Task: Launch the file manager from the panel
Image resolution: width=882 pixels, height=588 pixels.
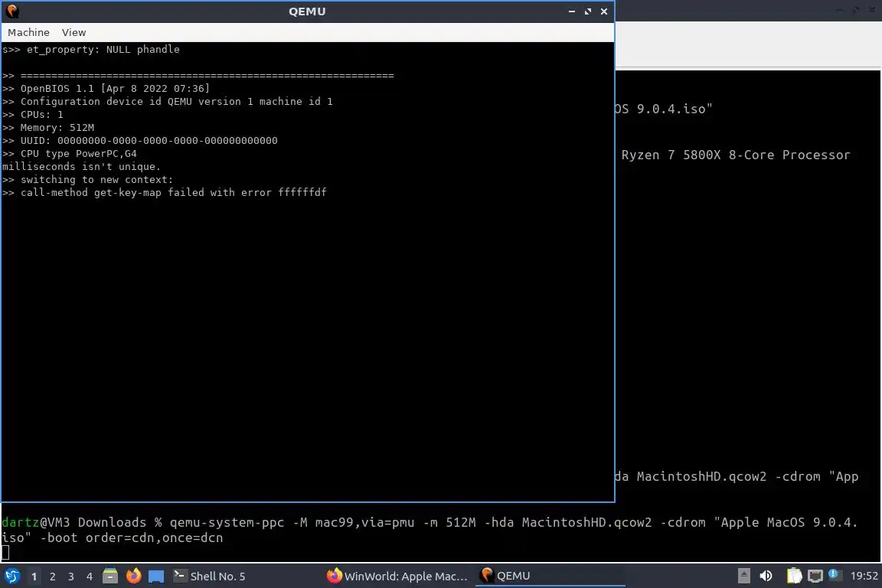Action: click(x=110, y=576)
